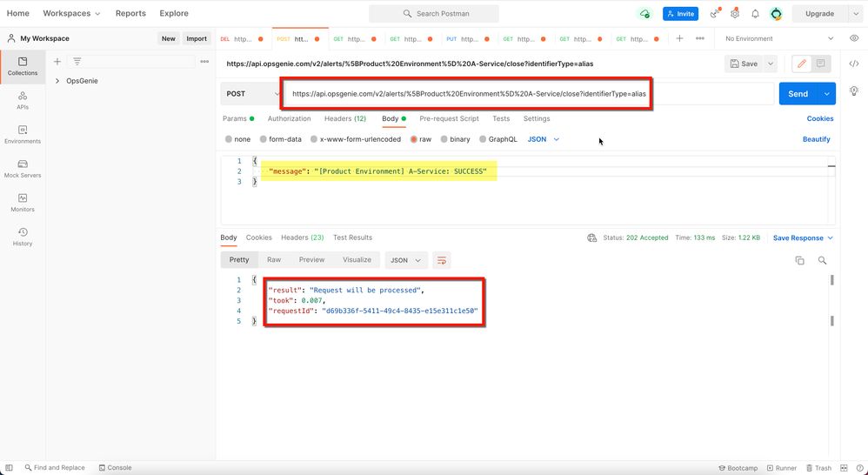Open the collections more options menu
Screen dimensions: 868x475
click(x=204, y=62)
